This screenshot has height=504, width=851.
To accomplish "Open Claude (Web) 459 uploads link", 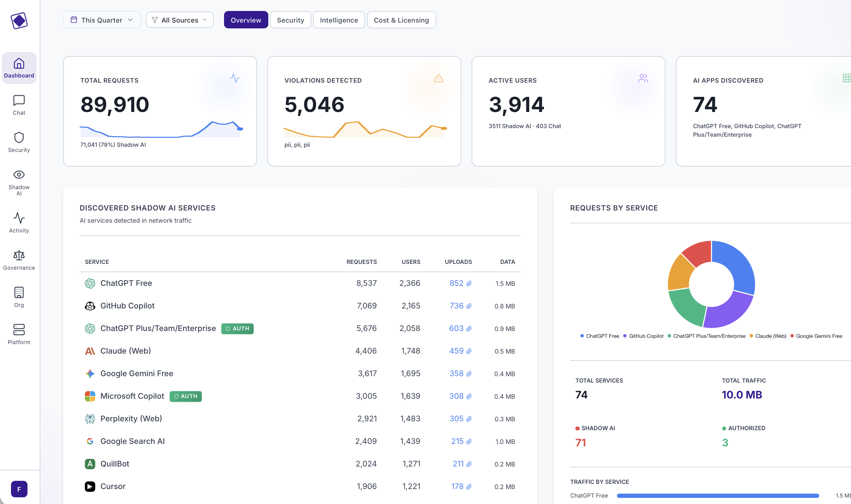I will tap(460, 351).
